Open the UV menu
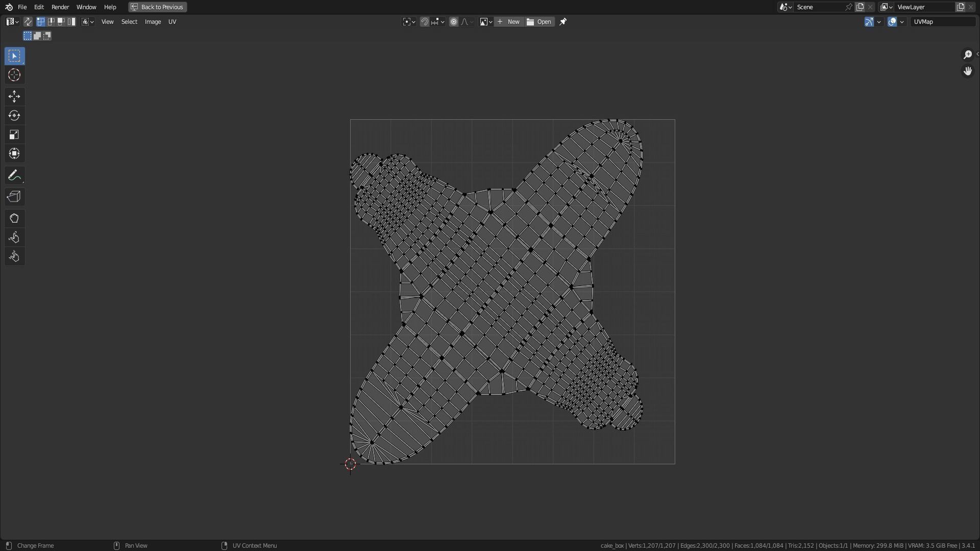The width and height of the screenshot is (980, 551). [x=172, y=22]
